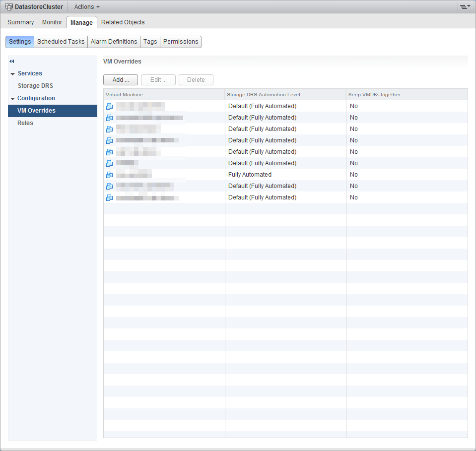
Task: Sort by Storage DRS Automation Level column
Action: tap(263, 95)
